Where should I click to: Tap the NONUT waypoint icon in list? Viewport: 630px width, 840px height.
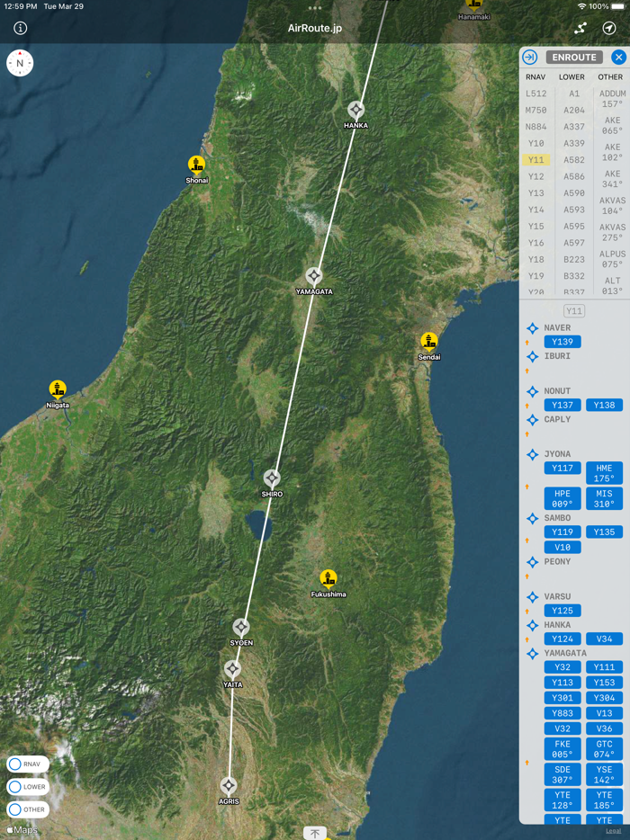tap(533, 391)
